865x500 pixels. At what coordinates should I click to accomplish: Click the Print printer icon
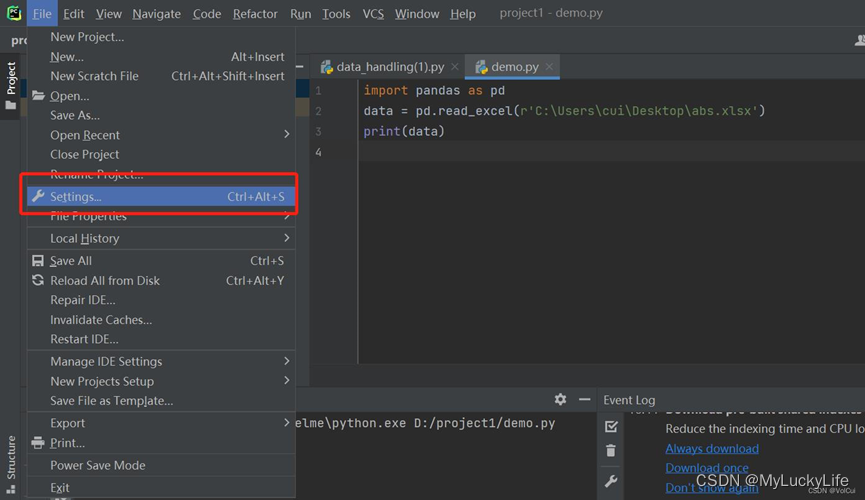[38, 443]
